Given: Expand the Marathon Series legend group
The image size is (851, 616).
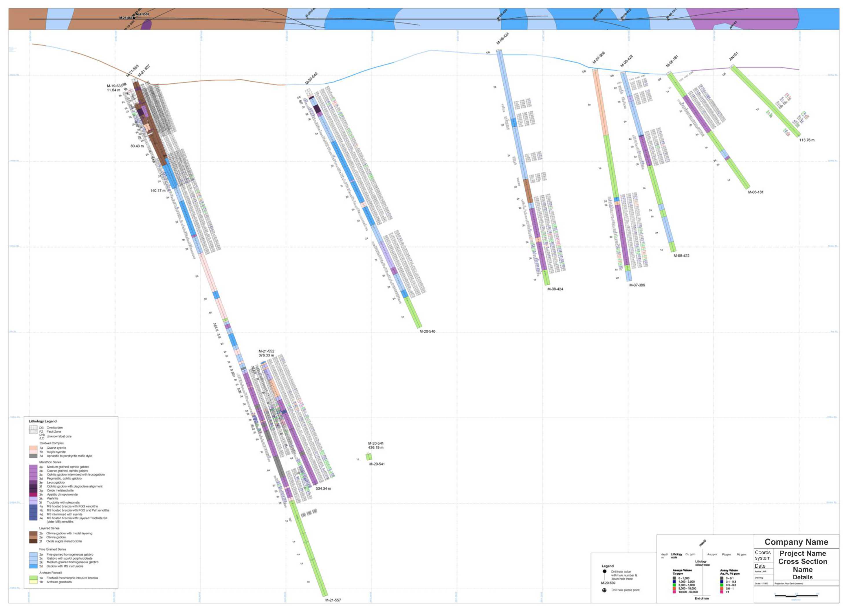Looking at the screenshot, I should tap(50, 462).
